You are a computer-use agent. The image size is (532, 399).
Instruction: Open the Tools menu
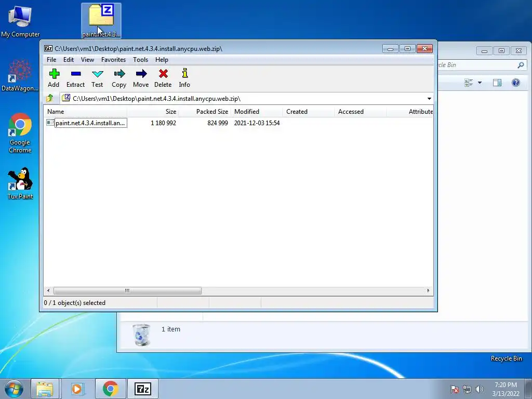pyautogui.click(x=140, y=60)
